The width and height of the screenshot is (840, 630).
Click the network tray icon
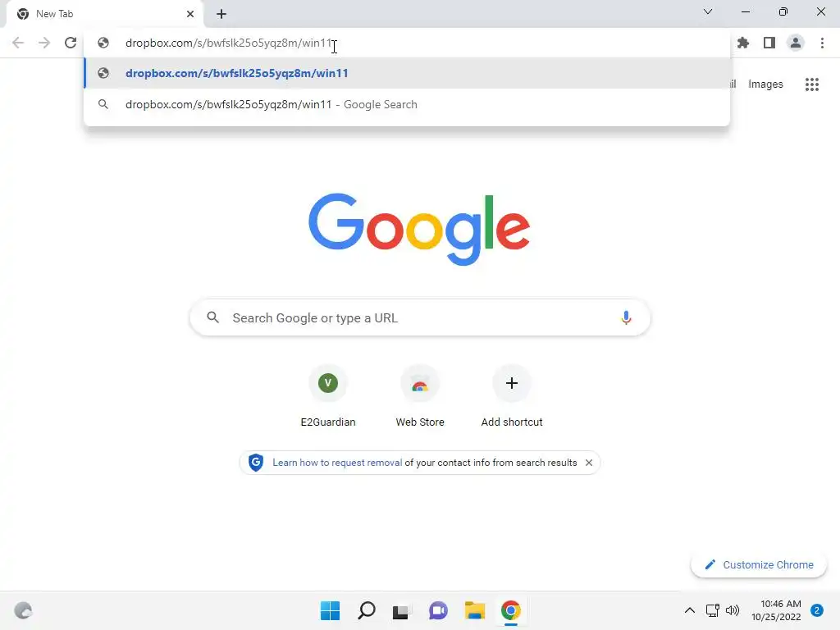click(x=713, y=610)
